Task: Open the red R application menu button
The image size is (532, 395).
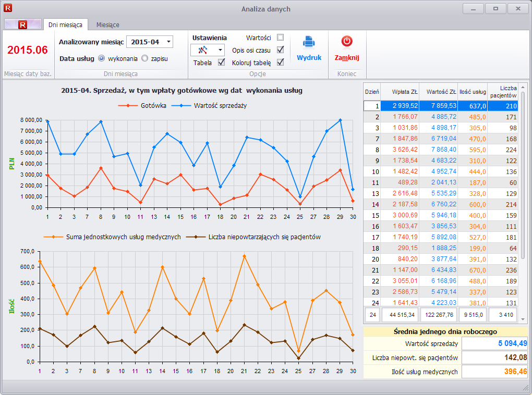Action: (22, 24)
